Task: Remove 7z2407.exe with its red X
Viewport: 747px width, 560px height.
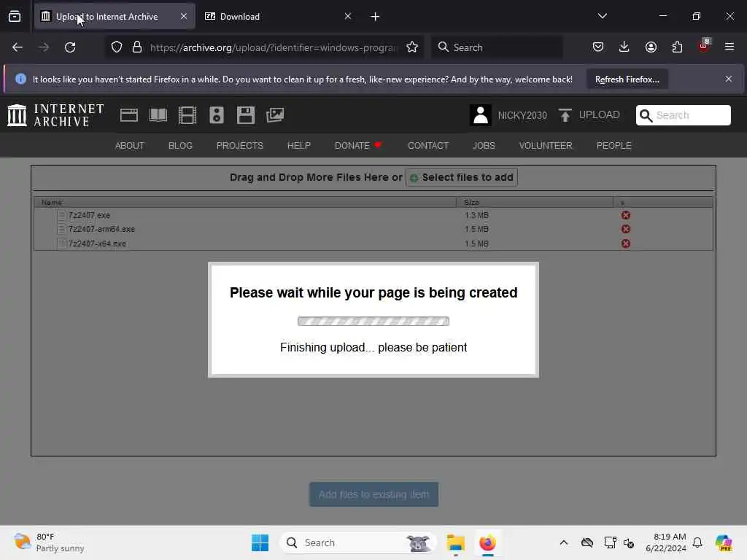Action: (x=625, y=215)
